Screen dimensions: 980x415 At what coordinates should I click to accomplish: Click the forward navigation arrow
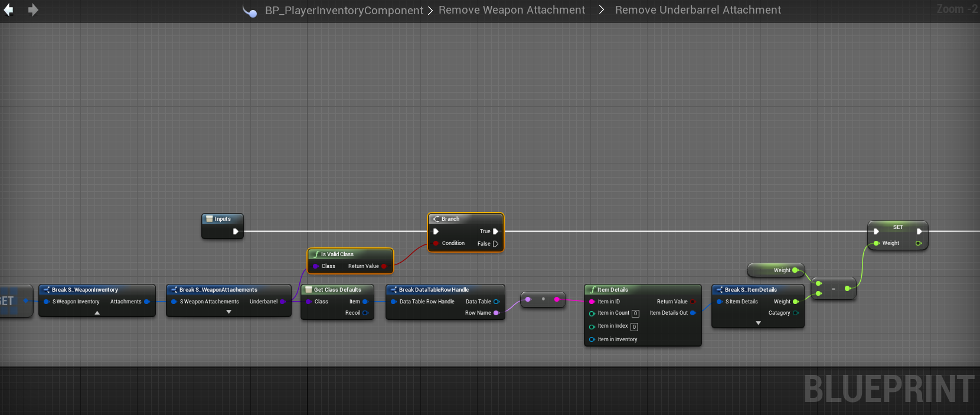[33, 10]
